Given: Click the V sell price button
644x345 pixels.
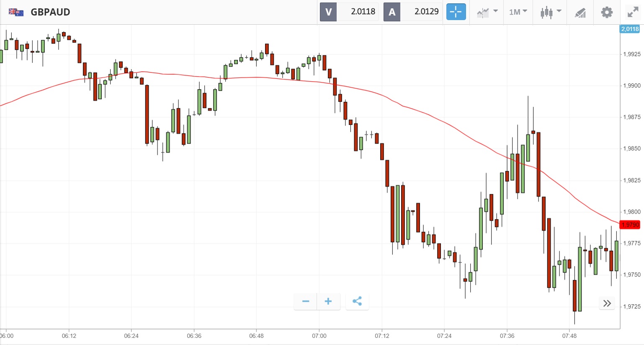Looking at the screenshot, I should pos(328,12).
